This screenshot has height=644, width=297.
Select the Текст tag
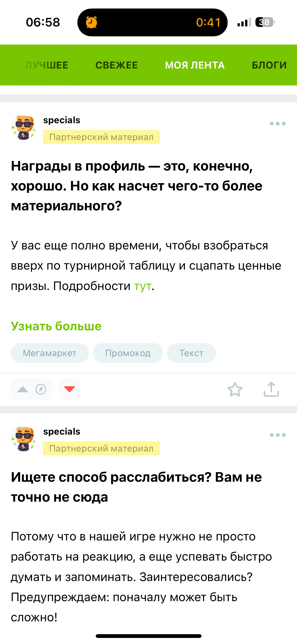pyautogui.click(x=191, y=353)
